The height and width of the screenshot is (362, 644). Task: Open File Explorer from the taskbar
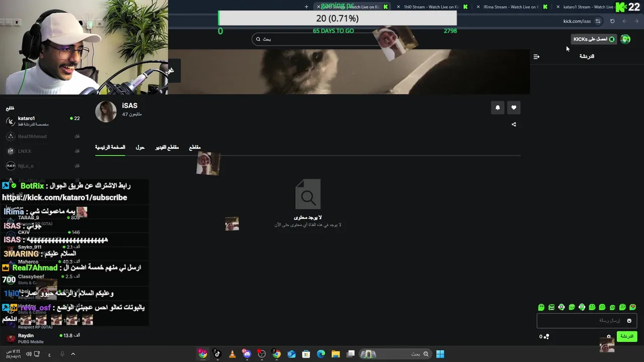(x=336, y=354)
